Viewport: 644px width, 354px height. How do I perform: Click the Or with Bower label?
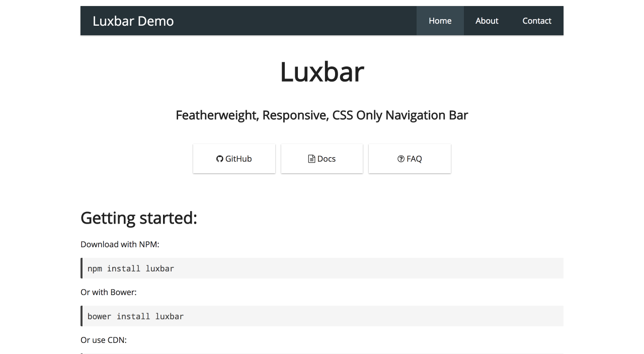[109, 292]
